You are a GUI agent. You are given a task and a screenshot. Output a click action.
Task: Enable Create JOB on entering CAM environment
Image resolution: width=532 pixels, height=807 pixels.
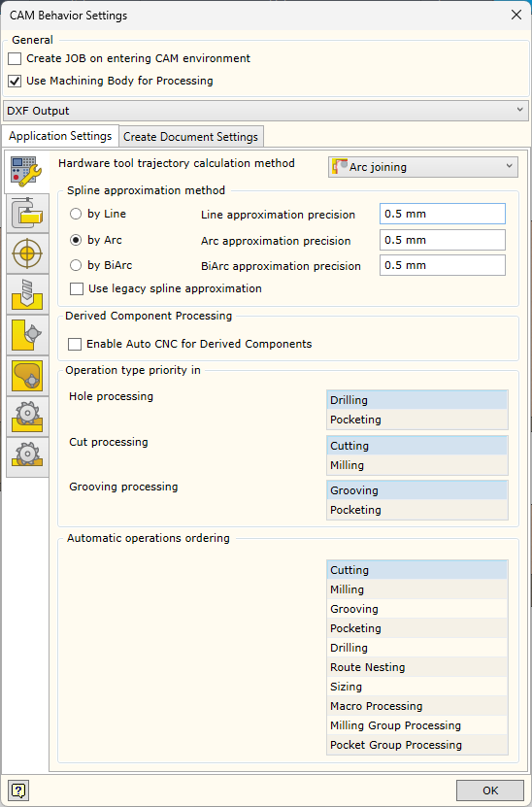15,58
